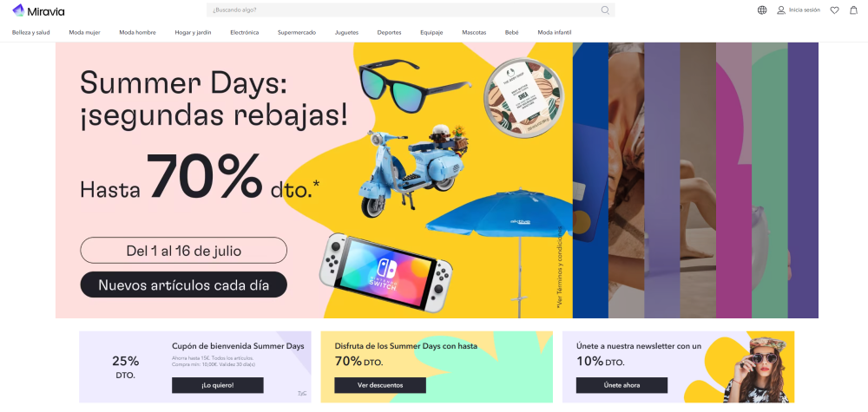Click the user account icon
868x412 pixels.
click(781, 10)
